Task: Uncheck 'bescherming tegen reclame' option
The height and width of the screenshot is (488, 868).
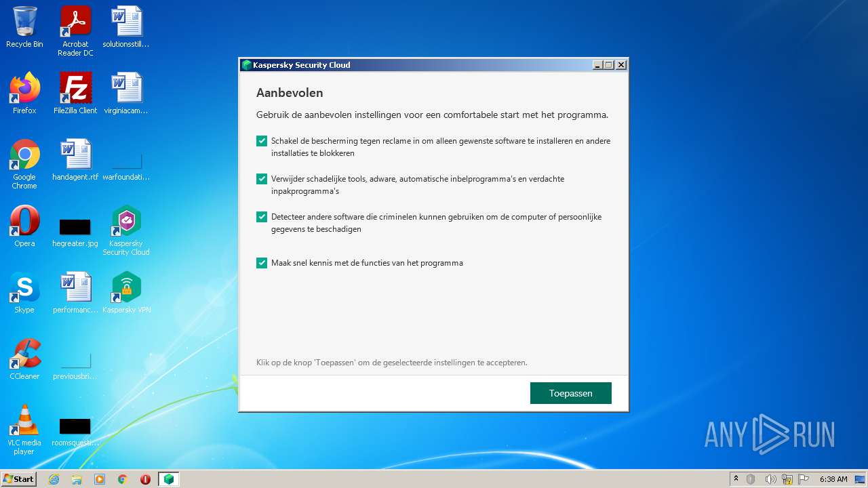Action: click(x=262, y=141)
